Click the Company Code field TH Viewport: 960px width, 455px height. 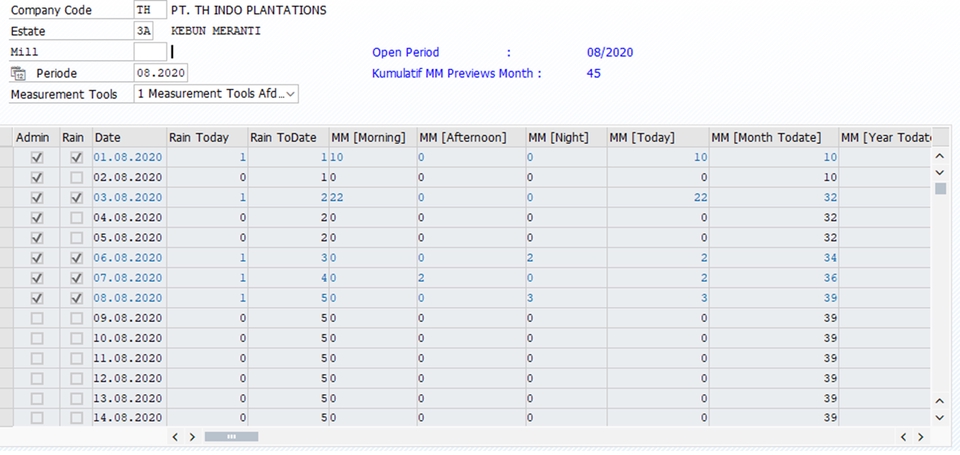150,10
